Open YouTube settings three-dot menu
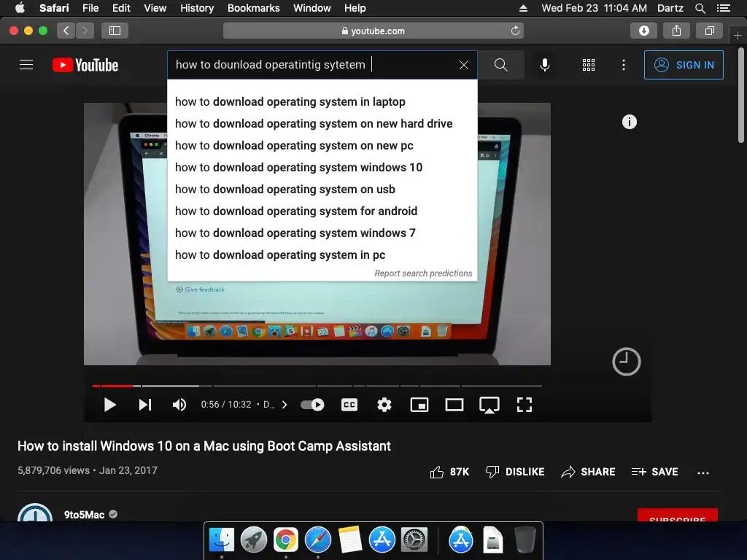Image resolution: width=747 pixels, height=560 pixels. [623, 65]
